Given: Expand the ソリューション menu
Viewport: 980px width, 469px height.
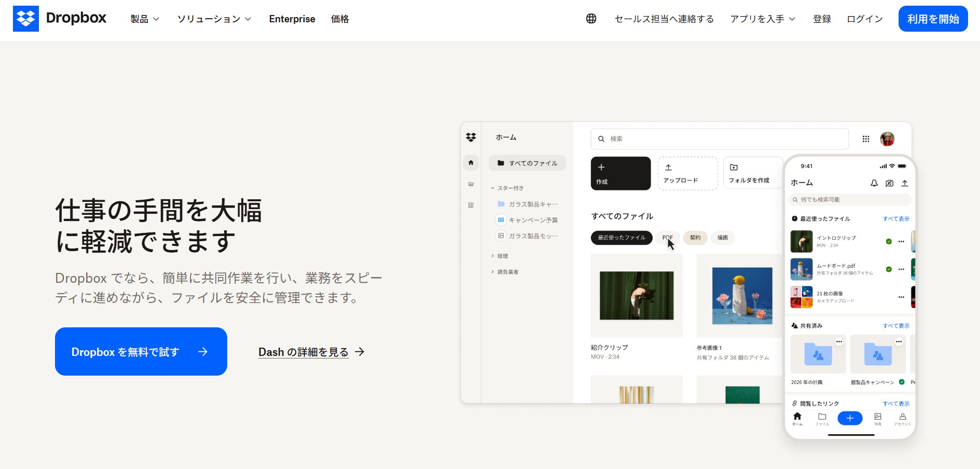Looking at the screenshot, I should click(x=214, y=19).
